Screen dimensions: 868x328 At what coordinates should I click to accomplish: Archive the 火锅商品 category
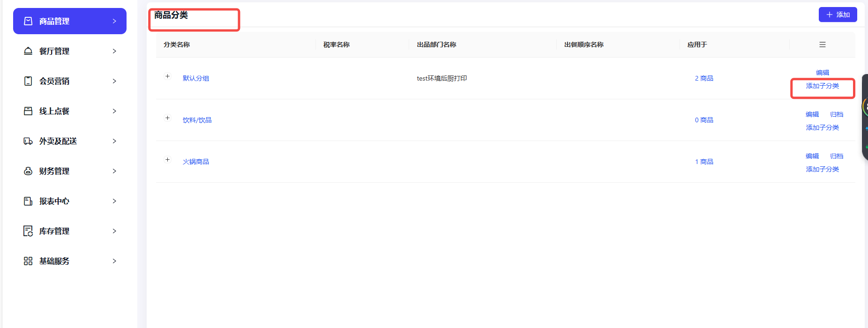837,156
